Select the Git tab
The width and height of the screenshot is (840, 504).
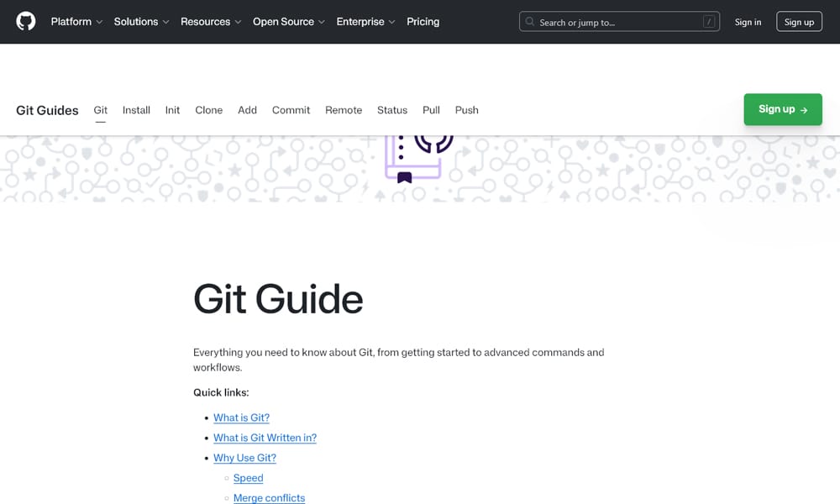(100, 110)
